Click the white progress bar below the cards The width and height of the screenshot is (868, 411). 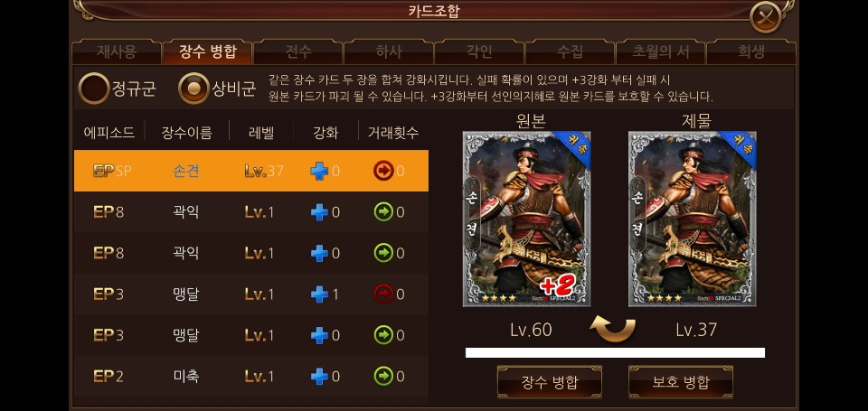[x=615, y=353]
